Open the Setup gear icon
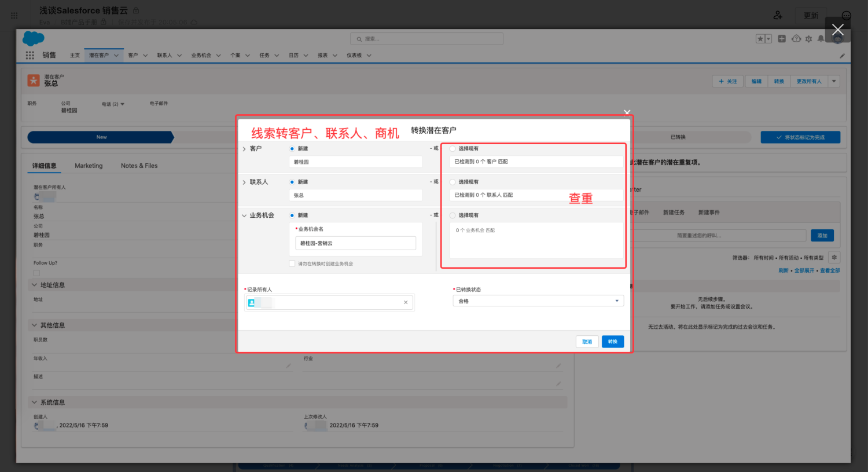Image resolution: width=868 pixels, height=472 pixels. coord(809,39)
